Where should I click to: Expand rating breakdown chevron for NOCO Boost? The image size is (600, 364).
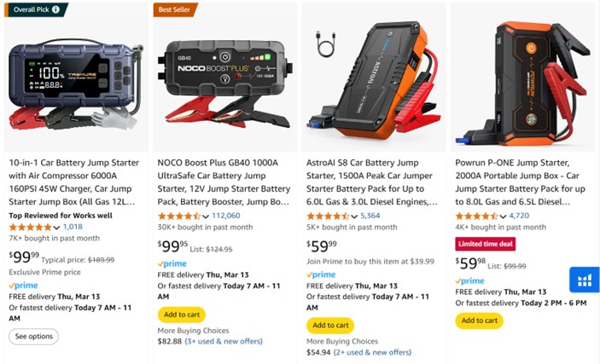click(205, 217)
